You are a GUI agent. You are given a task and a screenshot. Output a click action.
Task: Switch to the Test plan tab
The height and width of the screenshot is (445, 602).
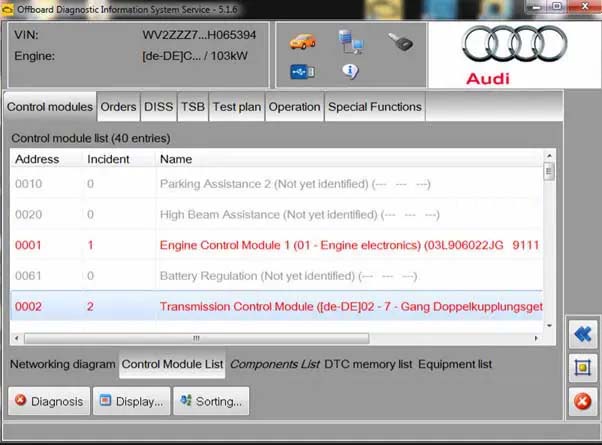(x=237, y=107)
